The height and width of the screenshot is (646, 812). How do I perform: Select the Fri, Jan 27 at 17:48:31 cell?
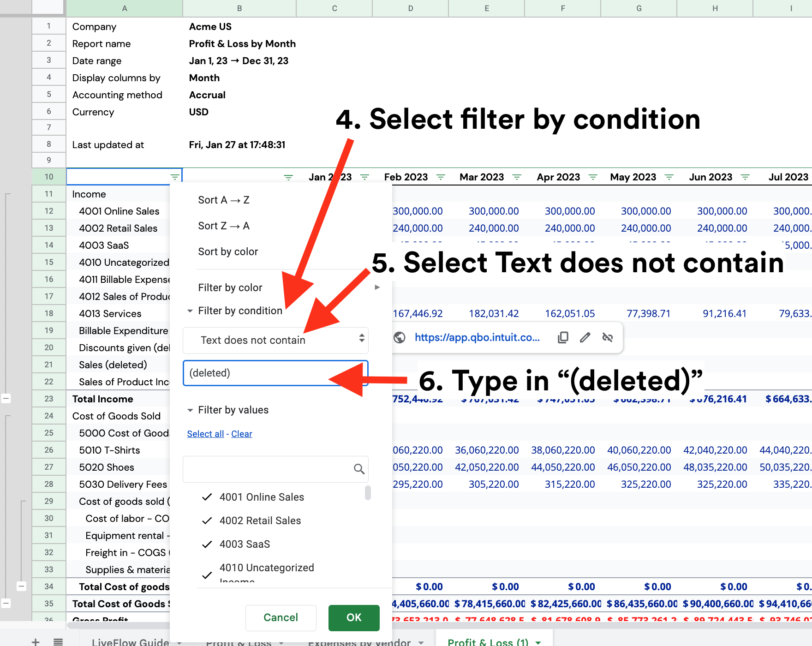click(237, 145)
